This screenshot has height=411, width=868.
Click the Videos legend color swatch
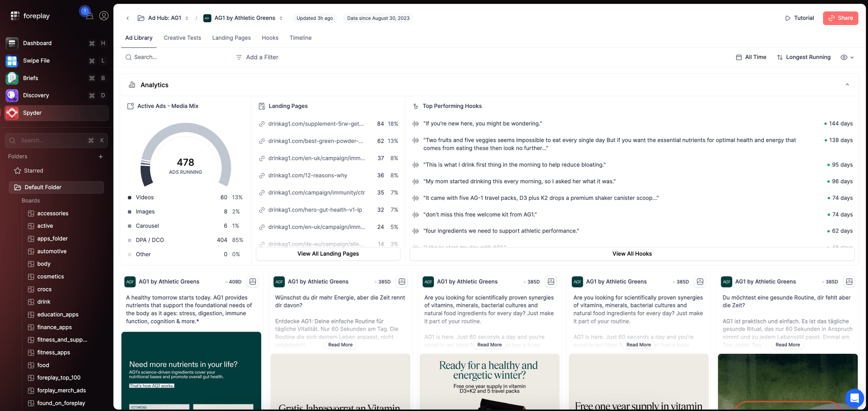tap(129, 198)
